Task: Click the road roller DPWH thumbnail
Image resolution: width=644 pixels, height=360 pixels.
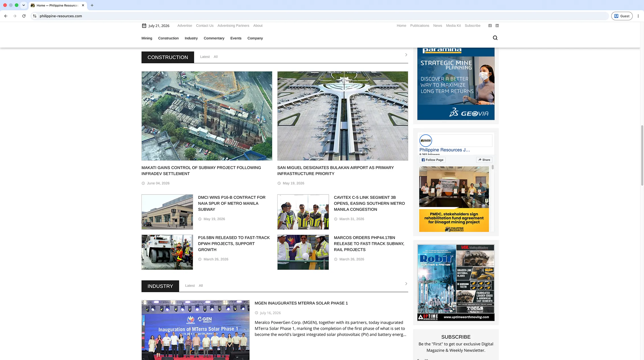Action: pos(167,252)
